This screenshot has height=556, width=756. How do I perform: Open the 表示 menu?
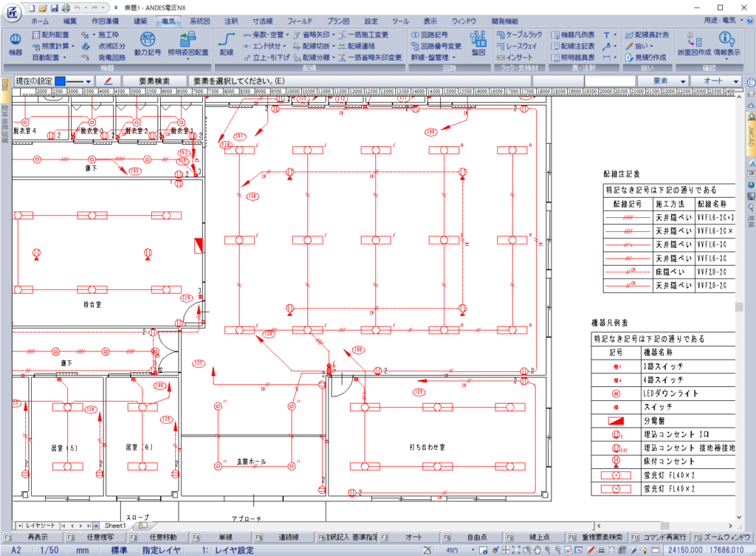(x=430, y=21)
